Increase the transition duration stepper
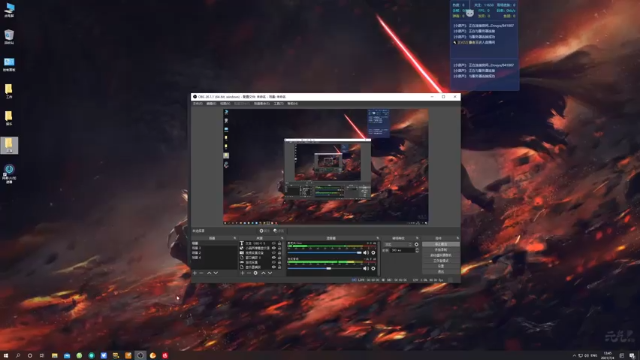 [x=417, y=249]
